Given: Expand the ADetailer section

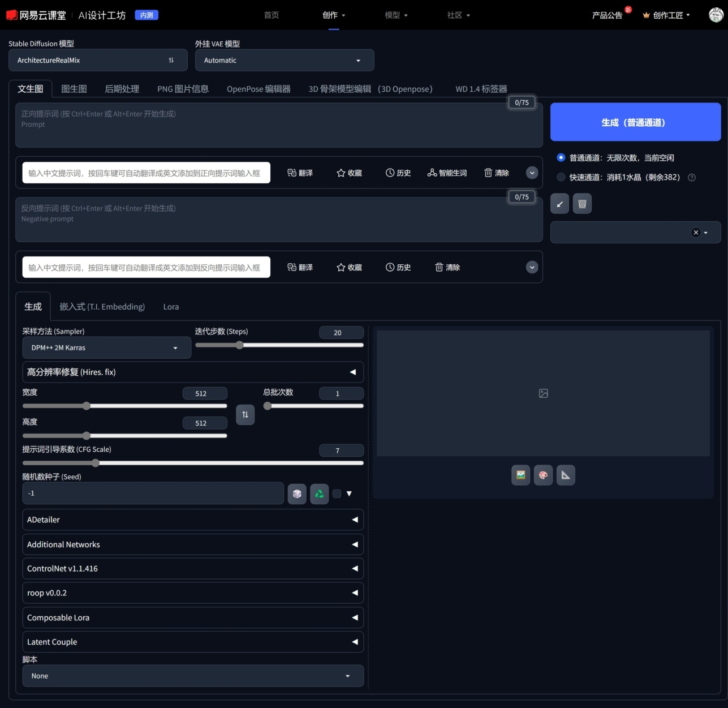Looking at the screenshot, I should point(193,520).
